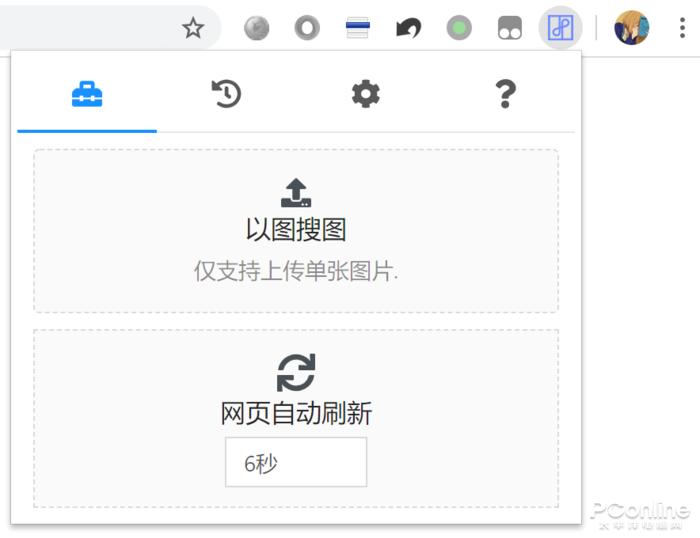Click the green circle extension icon
Screen dimensions: 700x538
(x=459, y=28)
